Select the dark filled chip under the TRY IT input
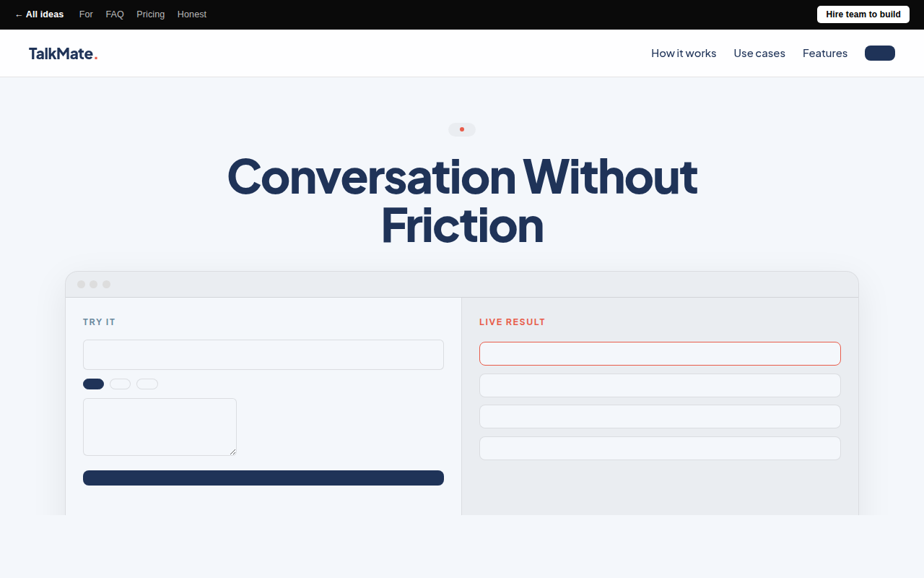The height and width of the screenshot is (578, 924). click(94, 384)
